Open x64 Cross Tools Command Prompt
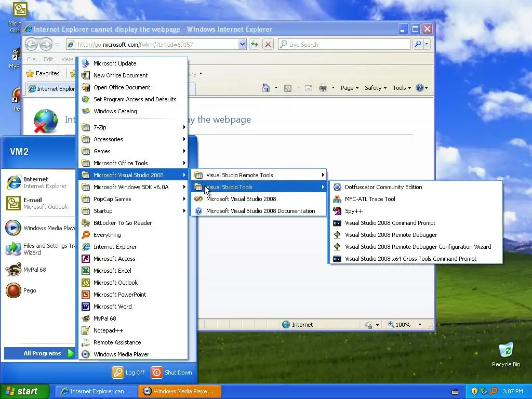The height and width of the screenshot is (399, 532). pyautogui.click(x=416, y=259)
